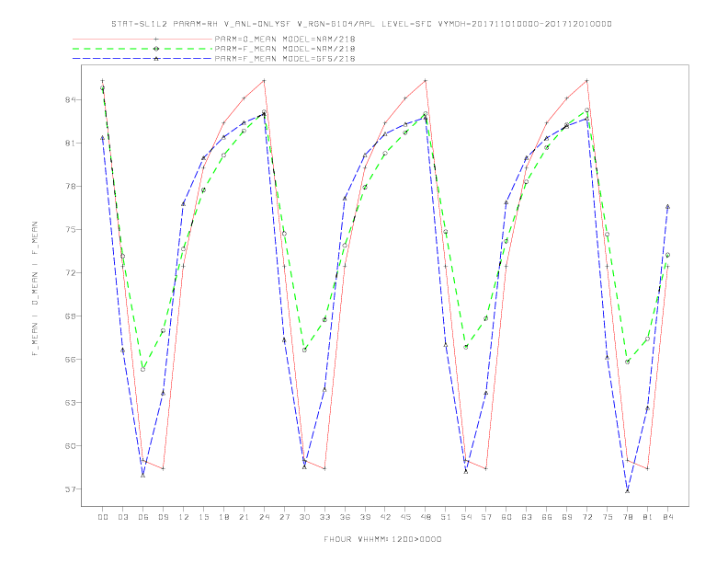Click x-axis tick label 84
Image resolution: width=728 pixels, height=563 pixels.
click(668, 517)
